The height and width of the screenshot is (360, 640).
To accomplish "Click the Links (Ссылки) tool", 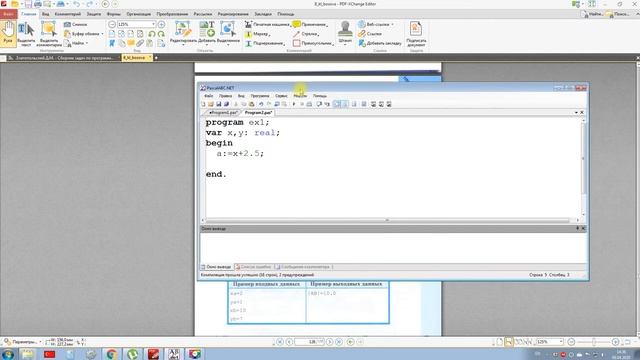I will click(x=370, y=34).
